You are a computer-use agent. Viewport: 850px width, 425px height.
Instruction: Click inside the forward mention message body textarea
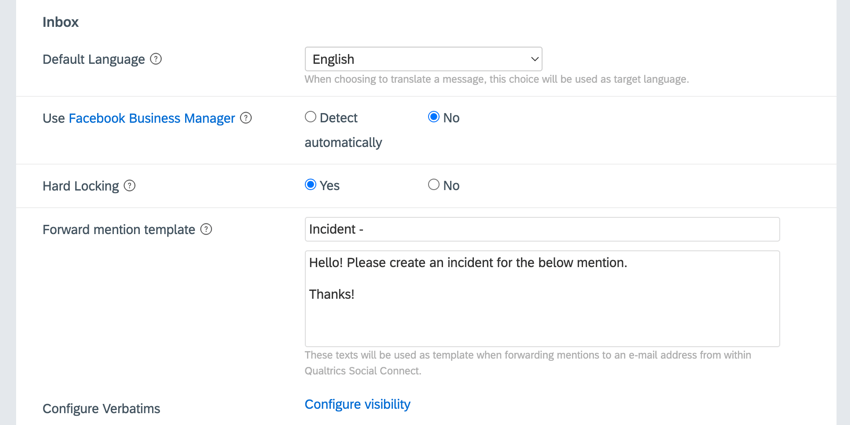(x=542, y=299)
